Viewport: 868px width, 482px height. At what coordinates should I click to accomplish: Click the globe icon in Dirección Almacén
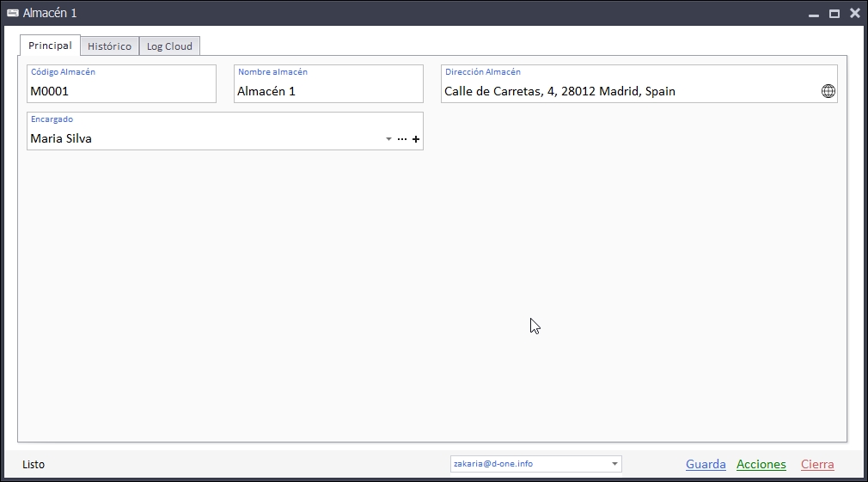(x=828, y=91)
